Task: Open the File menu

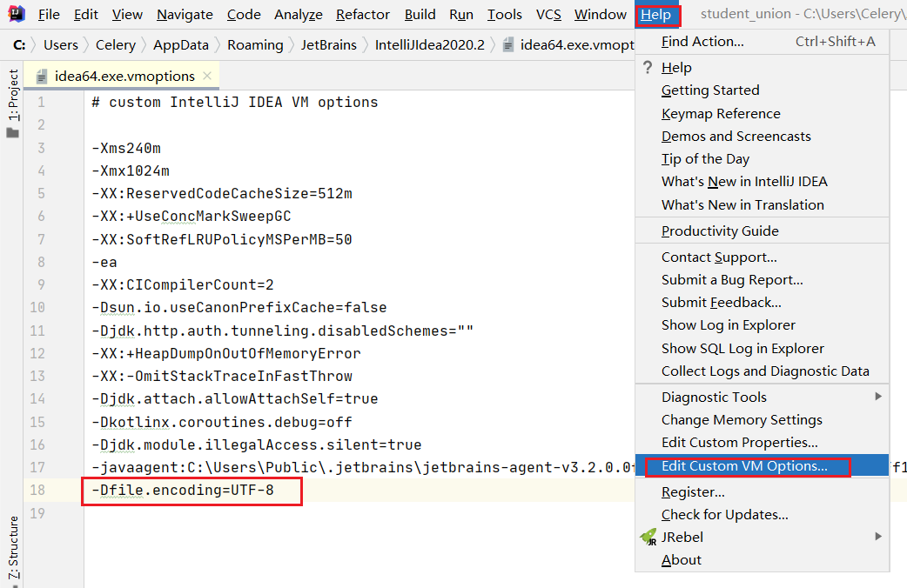Action: point(49,15)
